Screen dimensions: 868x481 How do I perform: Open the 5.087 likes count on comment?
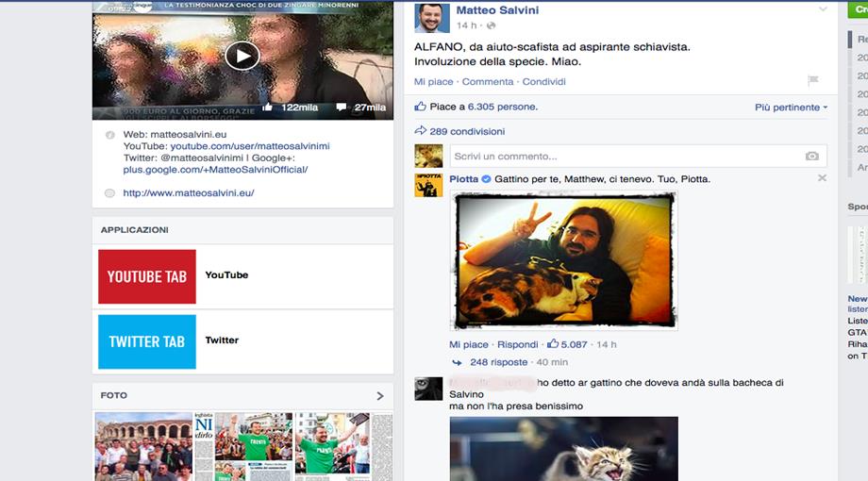567,344
